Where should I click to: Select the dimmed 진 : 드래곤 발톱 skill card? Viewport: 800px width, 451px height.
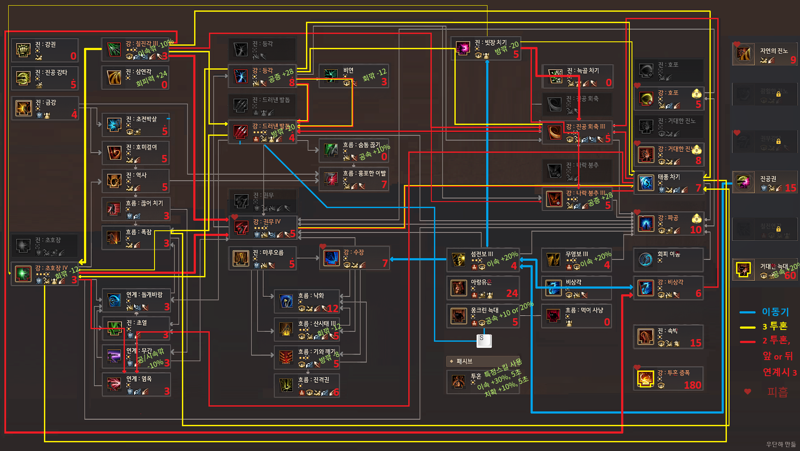coord(262,105)
